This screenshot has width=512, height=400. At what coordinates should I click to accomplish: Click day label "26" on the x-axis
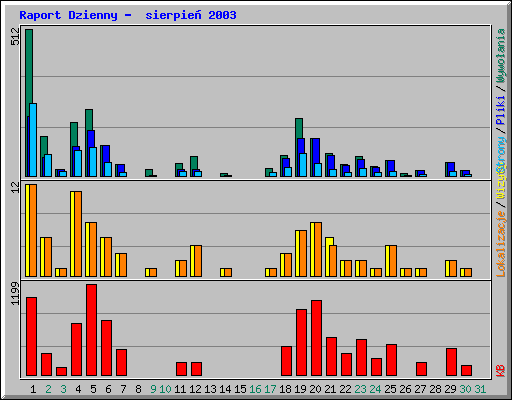405,389
